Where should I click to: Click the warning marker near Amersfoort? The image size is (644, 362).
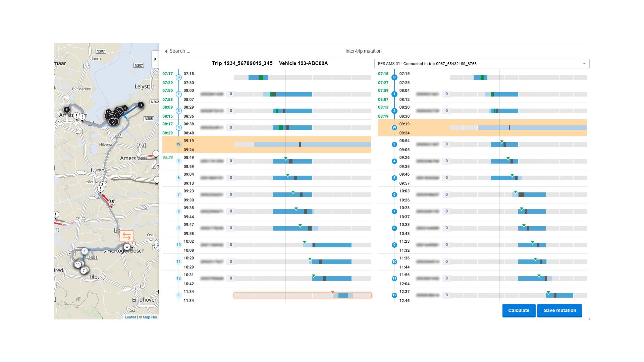click(x=156, y=154)
